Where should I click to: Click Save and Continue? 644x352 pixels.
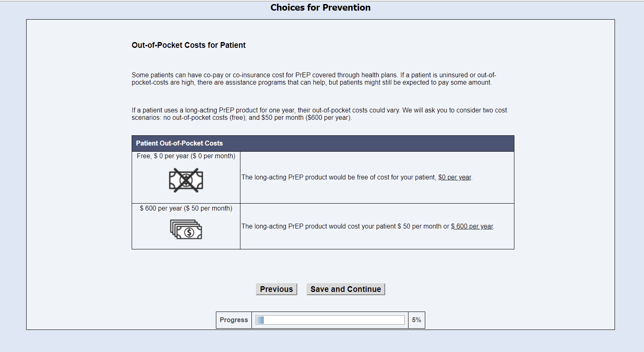(x=346, y=289)
